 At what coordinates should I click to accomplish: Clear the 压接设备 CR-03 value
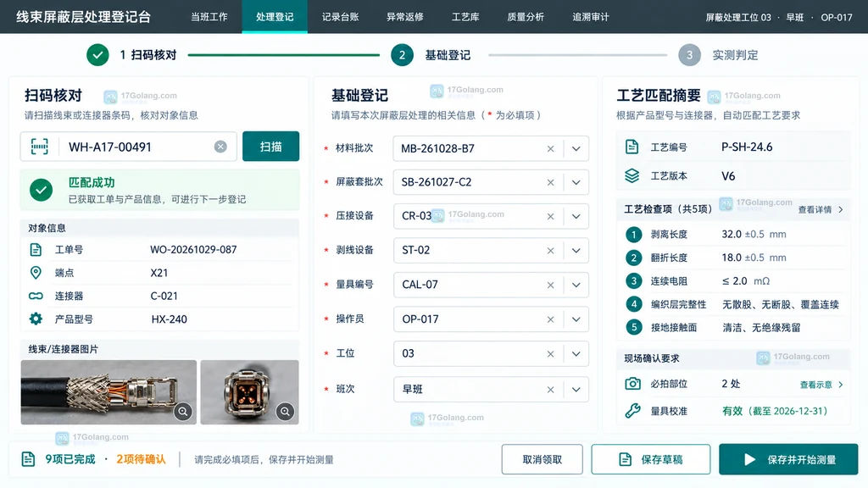pos(550,216)
